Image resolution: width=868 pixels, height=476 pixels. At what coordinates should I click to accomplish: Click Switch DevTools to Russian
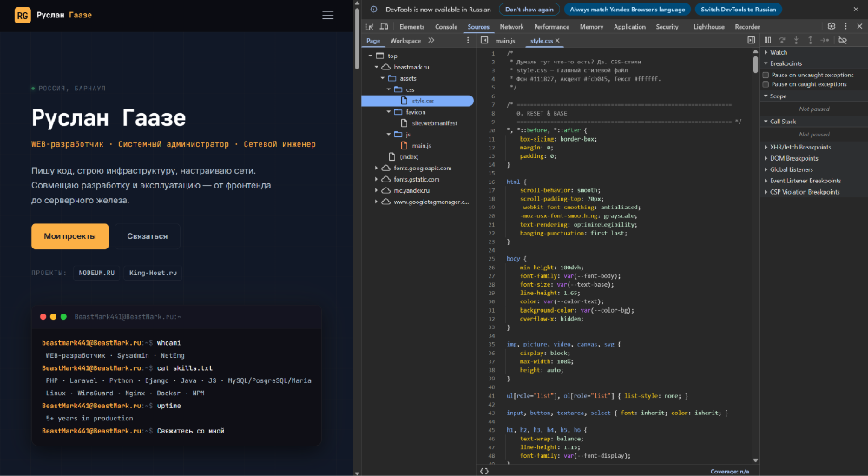(739, 10)
